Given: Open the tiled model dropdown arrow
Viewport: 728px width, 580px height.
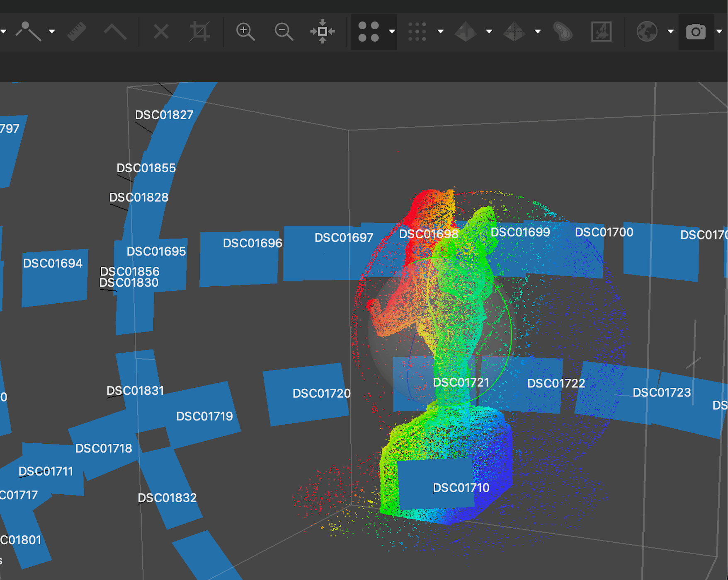Looking at the screenshot, I should (x=538, y=31).
